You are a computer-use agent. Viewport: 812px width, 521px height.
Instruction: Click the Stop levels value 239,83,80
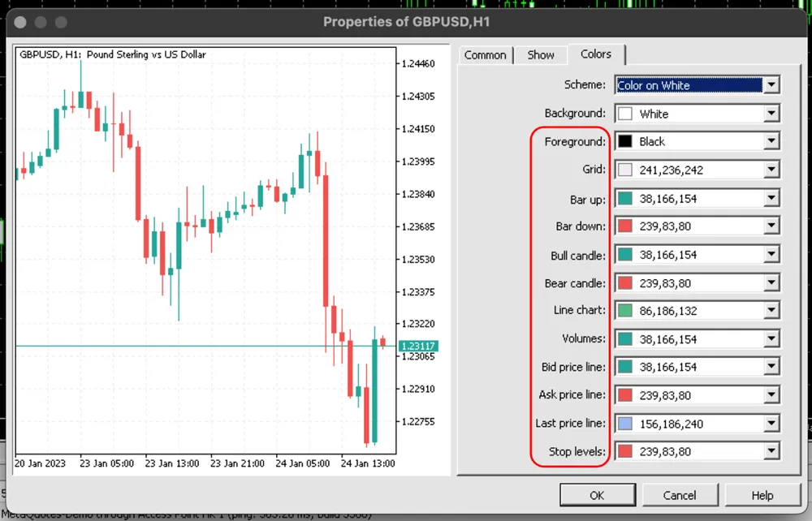[665, 452]
